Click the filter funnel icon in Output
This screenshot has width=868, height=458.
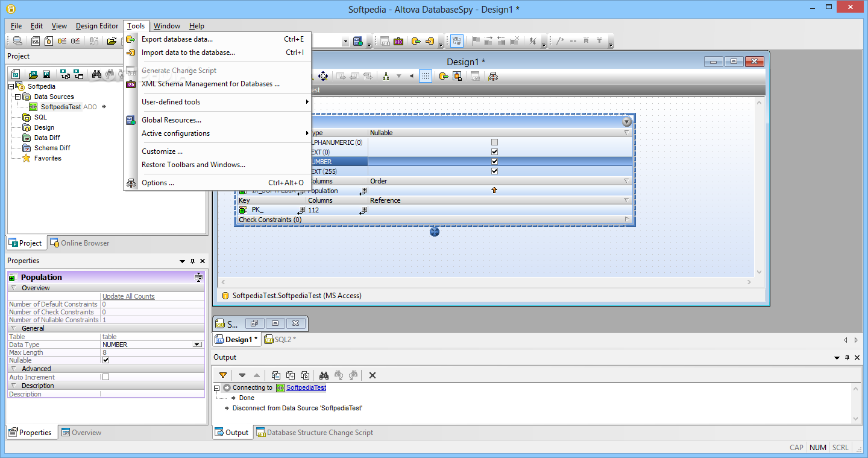[223, 375]
